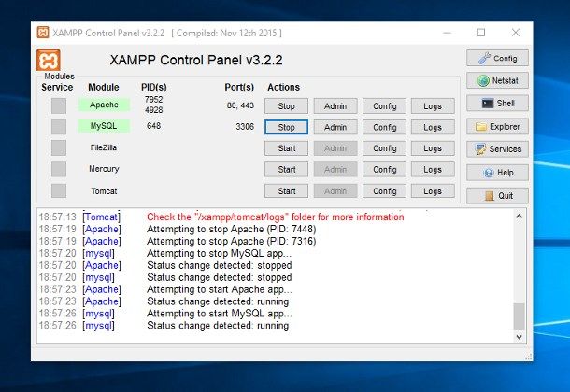The height and width of the screenshot is (392, 570).
Task: Open FileZilla Config menu
Action: click(x=385, y=148)
